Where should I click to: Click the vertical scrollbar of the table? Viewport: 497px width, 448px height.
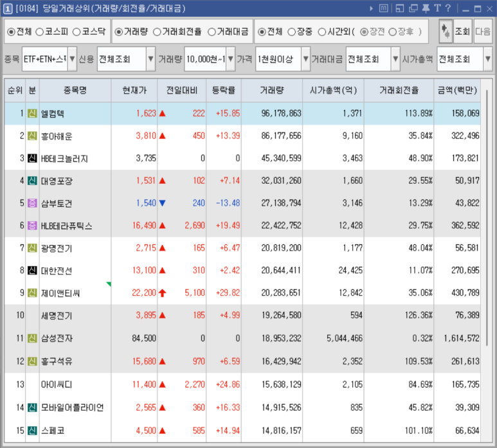487,219
